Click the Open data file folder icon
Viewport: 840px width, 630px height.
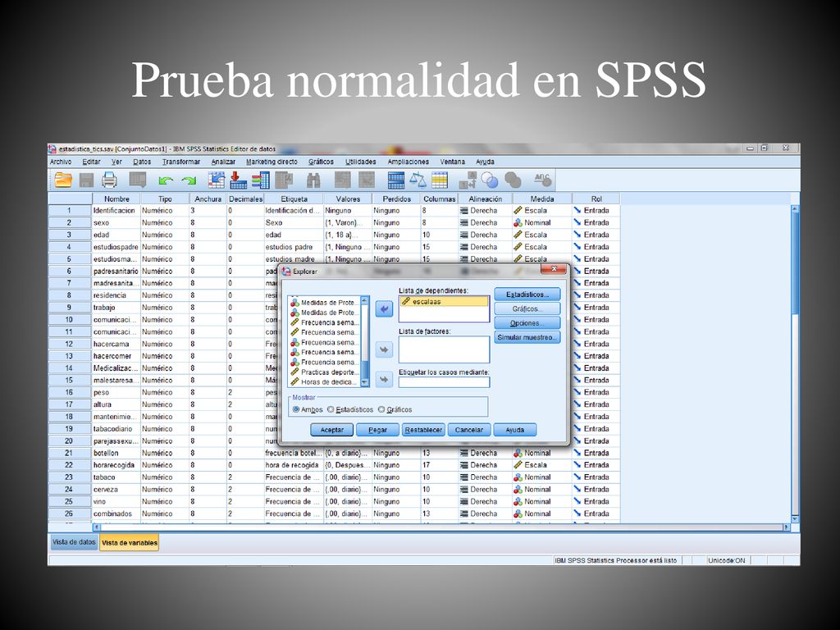click(63, 180)
